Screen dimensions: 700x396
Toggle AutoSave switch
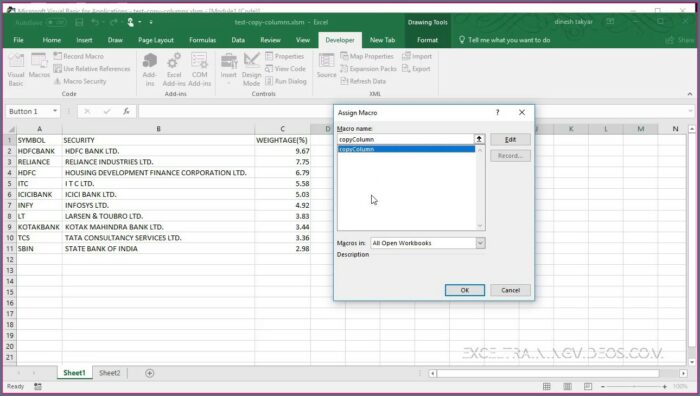click(x=56, y=22)
